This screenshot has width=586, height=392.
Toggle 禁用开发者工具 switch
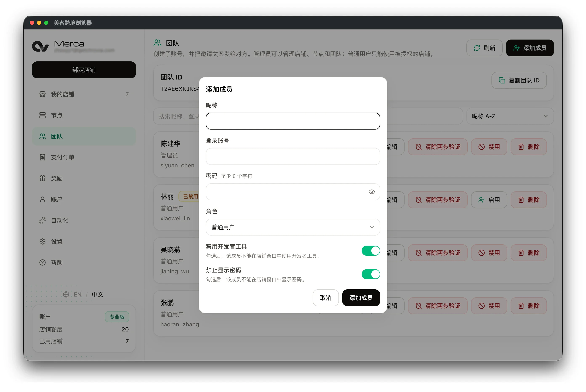(x=371, y=250)
